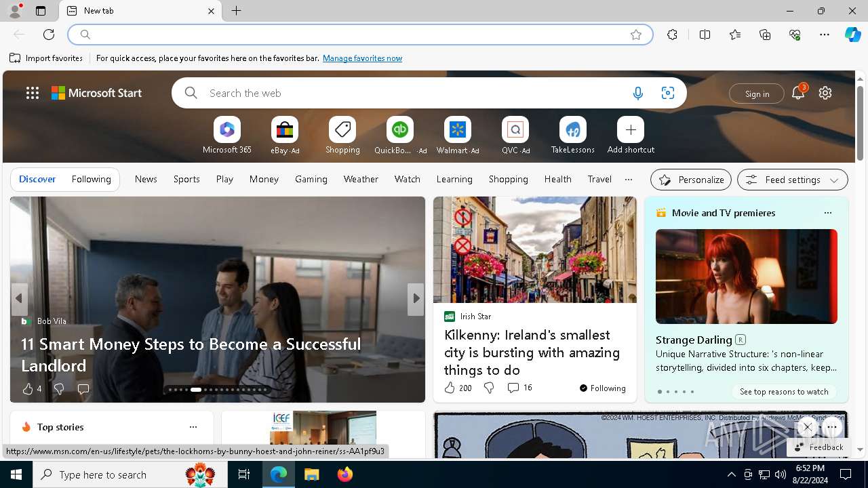Click See top reasons to watch
The height and width of the screenshot is (488, 868).
click(x=784, y=392)
